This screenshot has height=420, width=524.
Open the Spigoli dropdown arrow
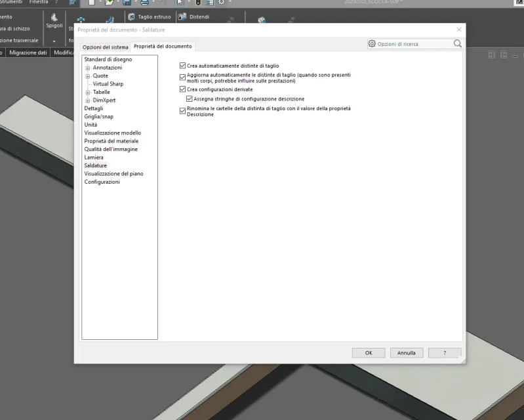(x=54, y=41)
